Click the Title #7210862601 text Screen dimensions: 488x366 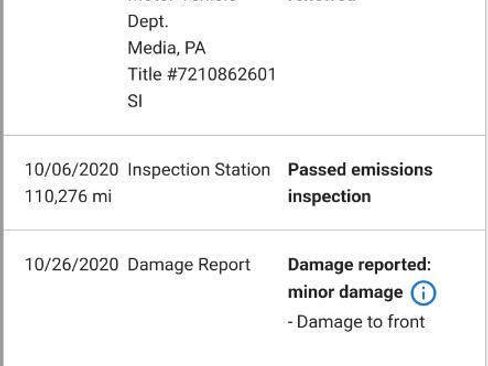[202, 74]
